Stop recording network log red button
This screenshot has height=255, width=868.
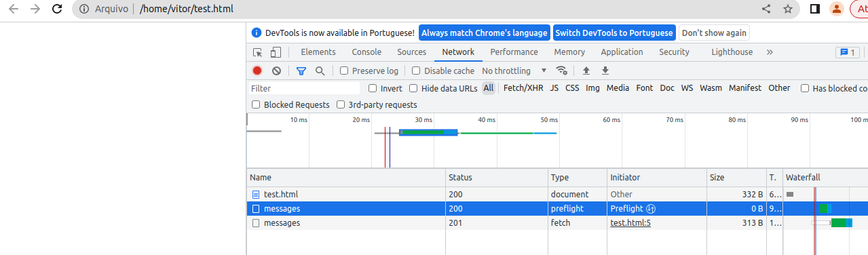(x=257, y=71)
